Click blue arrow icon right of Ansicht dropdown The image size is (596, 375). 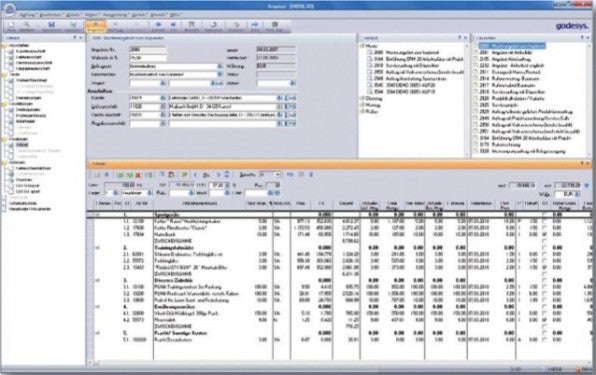click(x=290, y=175)
